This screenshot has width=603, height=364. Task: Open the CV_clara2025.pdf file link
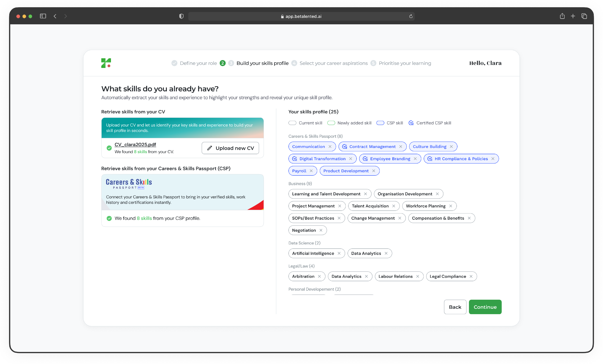point(135,145)
